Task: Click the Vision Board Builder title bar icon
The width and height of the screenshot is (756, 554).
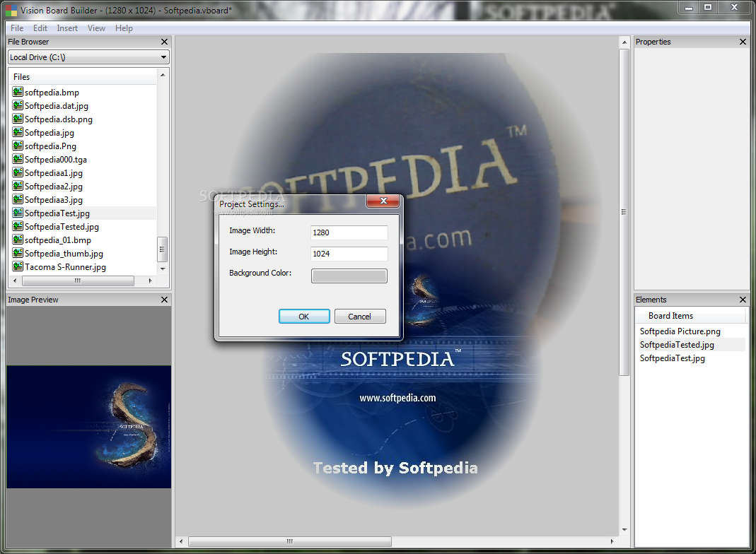Action: (x=11, y=10)
